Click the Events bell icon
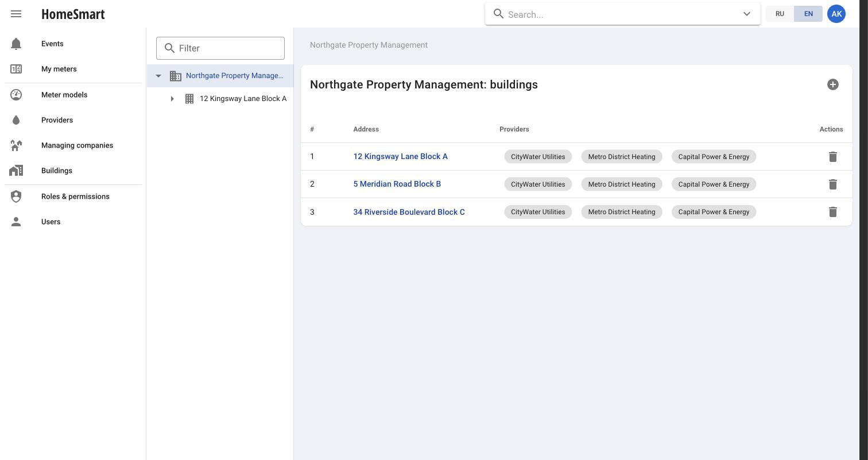868x460 pixels. [16, 44]
